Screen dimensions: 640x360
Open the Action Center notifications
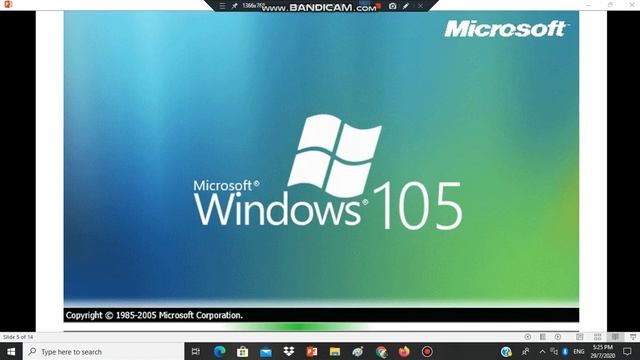tap(627, 351)
